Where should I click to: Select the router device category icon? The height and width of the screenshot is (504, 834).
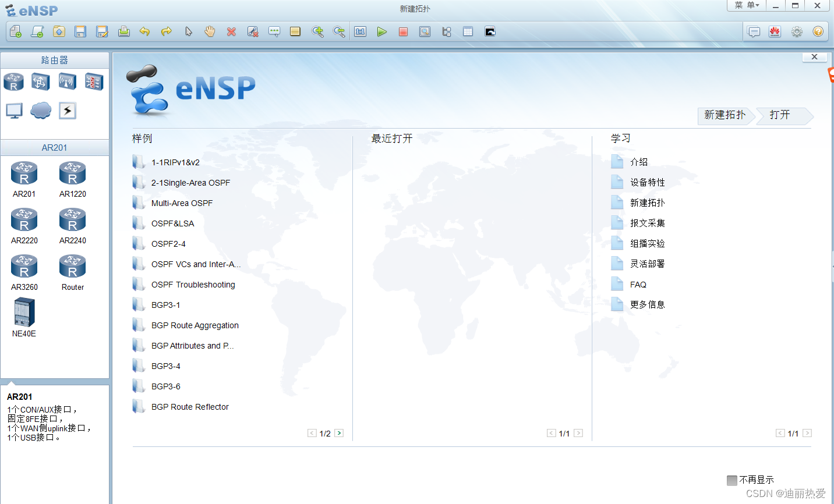click(13, 81)
